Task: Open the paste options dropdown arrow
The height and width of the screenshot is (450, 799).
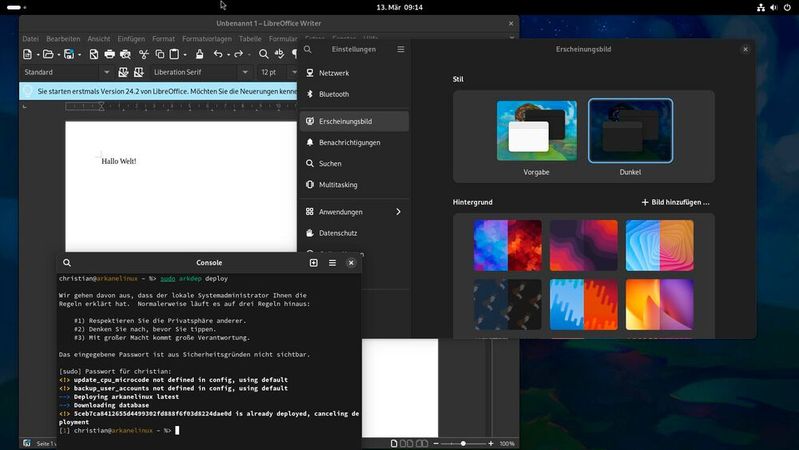Action: click(185, 55)
